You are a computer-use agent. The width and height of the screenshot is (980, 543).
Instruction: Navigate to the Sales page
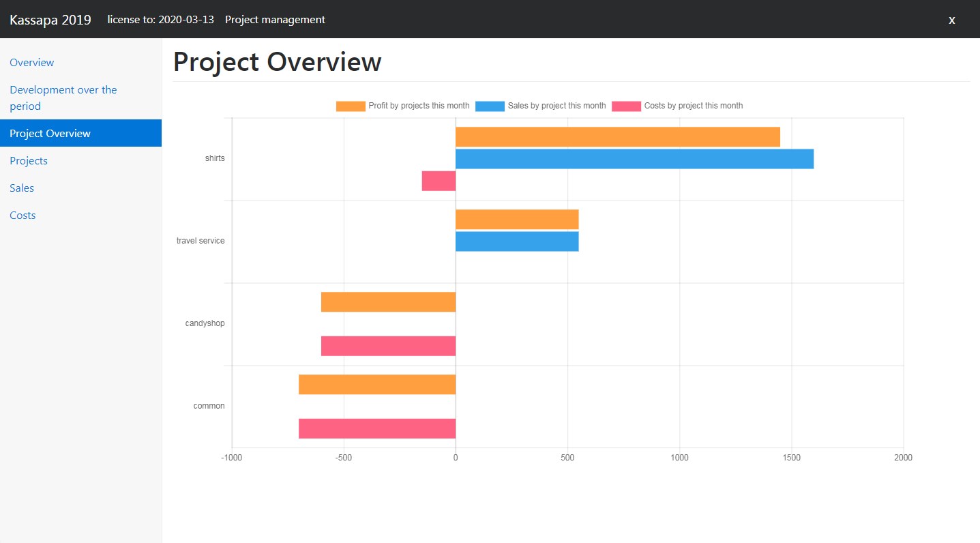pyautogui.click(x=22, y=188)
